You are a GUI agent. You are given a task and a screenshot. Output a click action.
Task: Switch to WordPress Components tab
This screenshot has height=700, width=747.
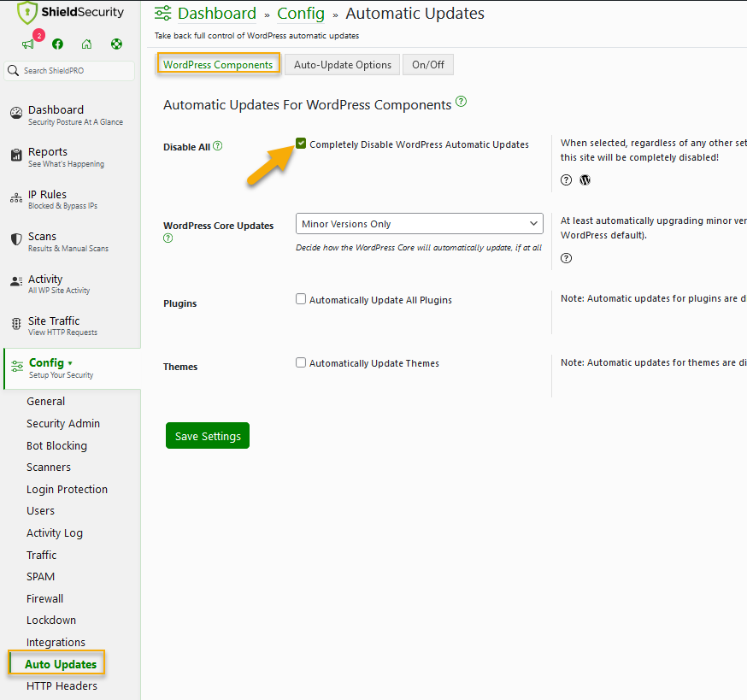218,64
